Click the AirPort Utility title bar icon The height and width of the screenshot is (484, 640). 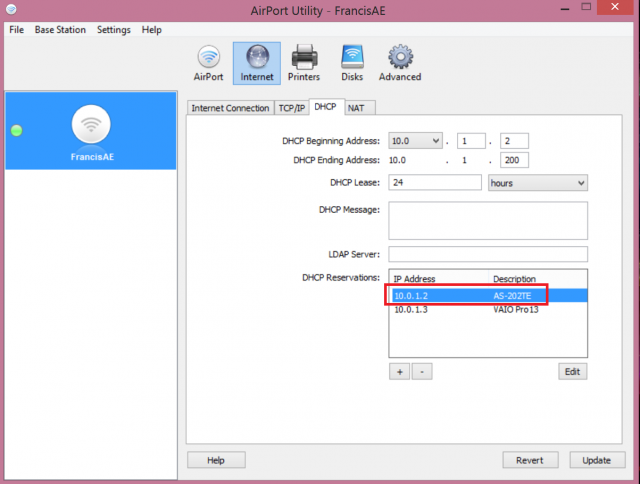click(11, 9)
